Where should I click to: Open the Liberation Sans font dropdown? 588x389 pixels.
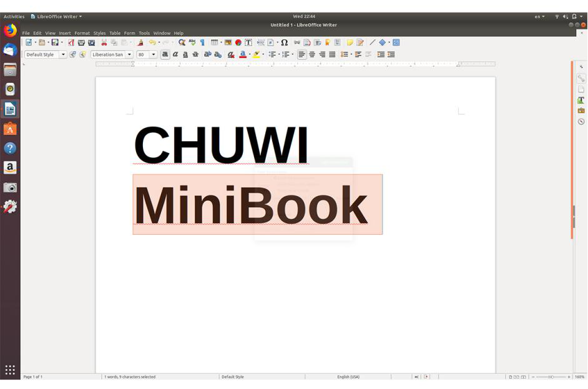tap(129, 54)
